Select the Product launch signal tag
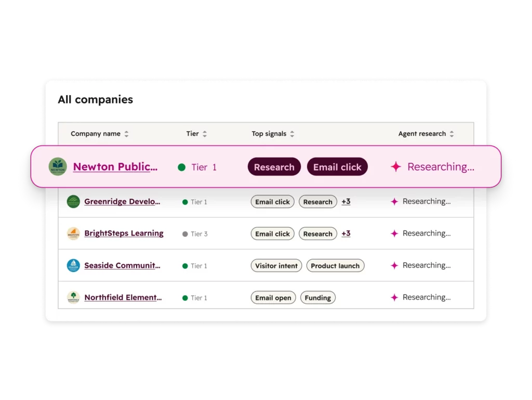This screenshot has width=532, height=400. pos(335,265)
